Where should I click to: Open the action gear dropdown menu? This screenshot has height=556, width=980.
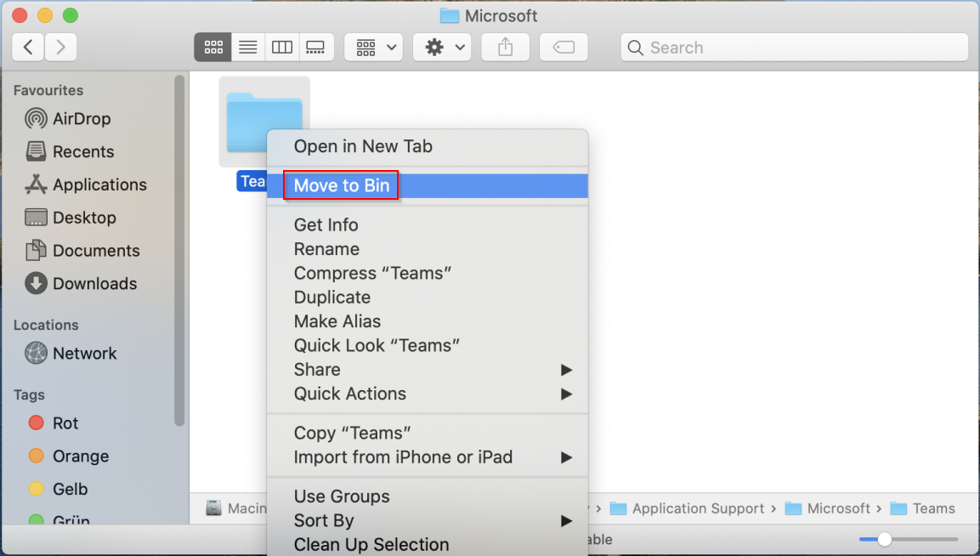pos(441,47)
